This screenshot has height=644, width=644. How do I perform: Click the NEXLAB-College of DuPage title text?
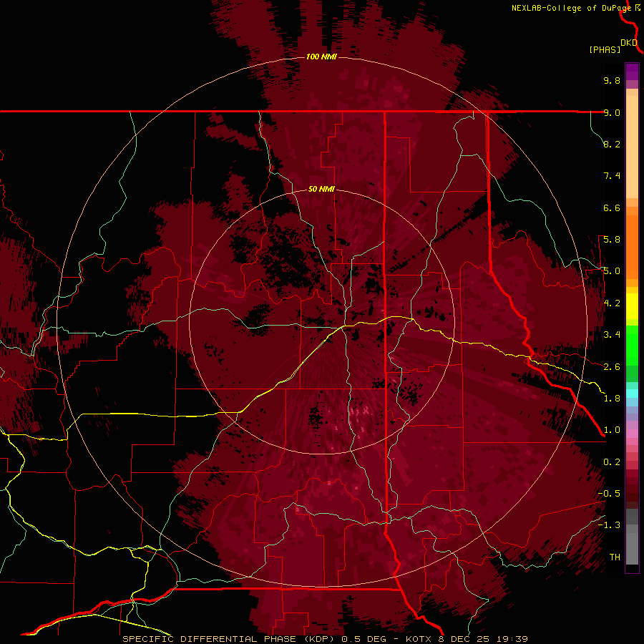pos(571,8)
